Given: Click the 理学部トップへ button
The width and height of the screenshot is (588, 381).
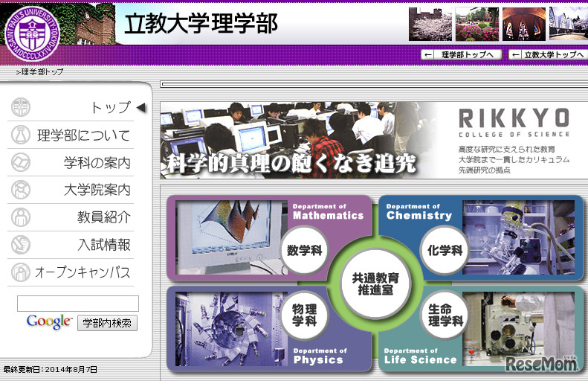Looking at the screenshot, I should (462, 55).
